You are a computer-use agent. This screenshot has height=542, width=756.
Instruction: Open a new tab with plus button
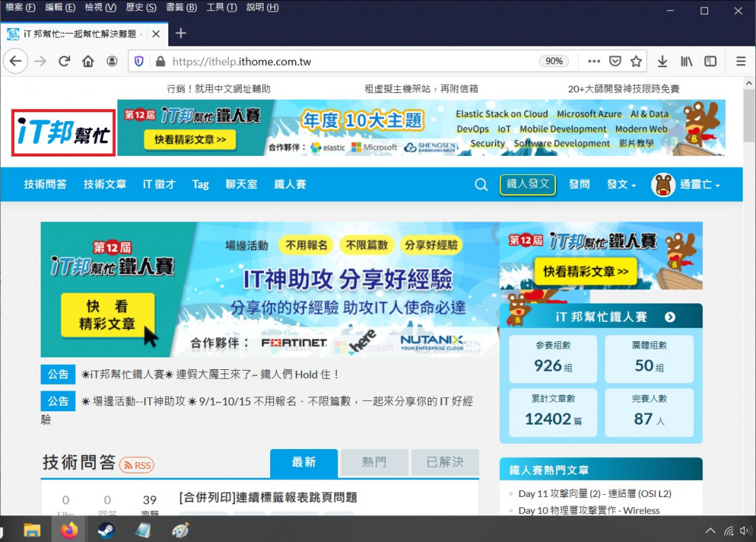(x=181, y=32)
